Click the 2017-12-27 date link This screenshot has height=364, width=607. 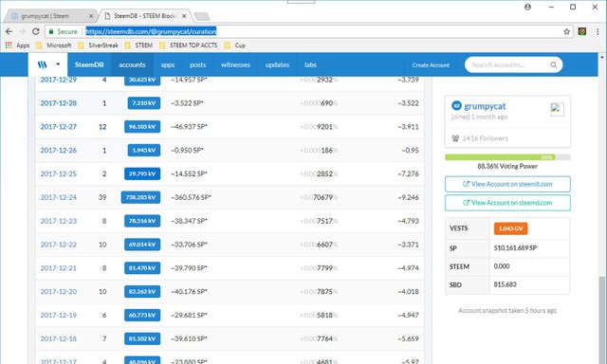click(x=59, y=127)
